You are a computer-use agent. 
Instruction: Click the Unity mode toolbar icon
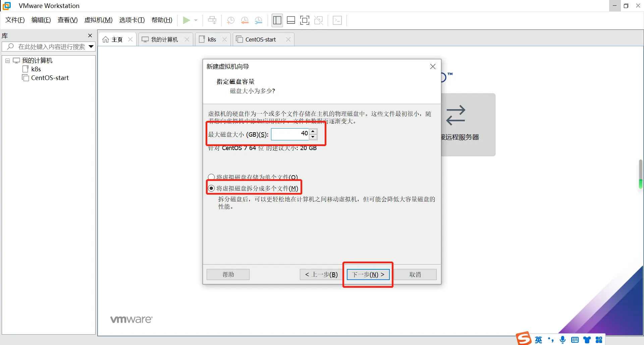coord(318,20)
